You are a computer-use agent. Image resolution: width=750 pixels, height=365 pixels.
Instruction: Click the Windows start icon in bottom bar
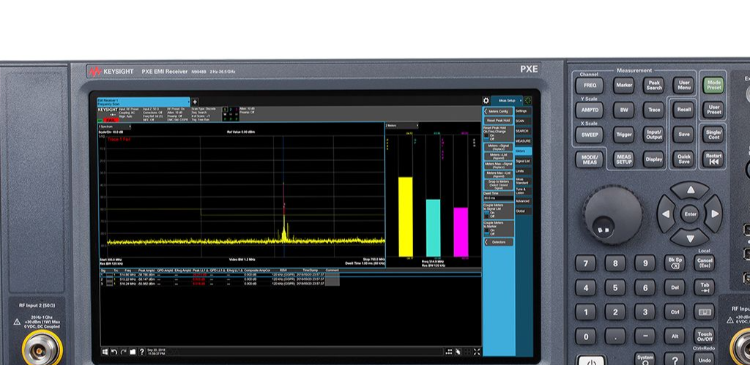click(x=105, y=352)
